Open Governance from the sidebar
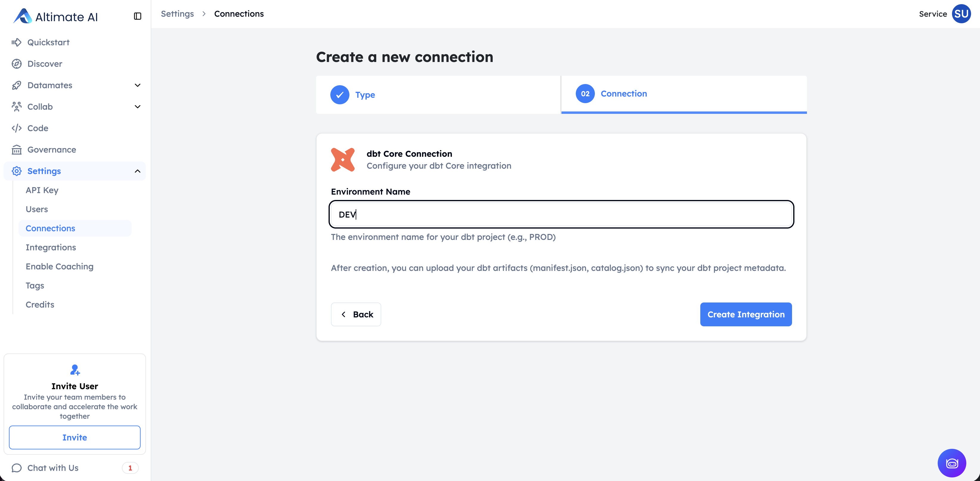Viewport: 980px width, 481px height. (52, 150)
